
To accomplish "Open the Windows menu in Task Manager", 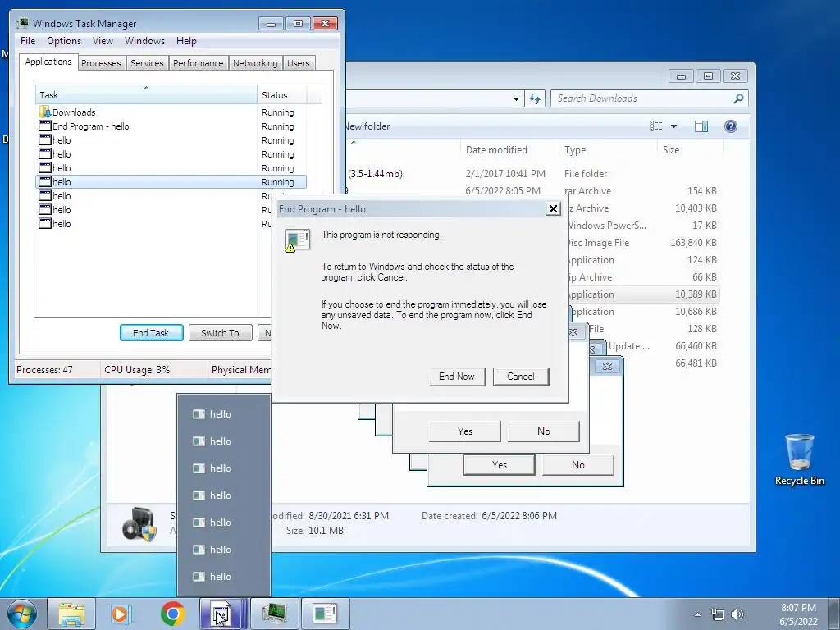I will click(x=144, y=41).
